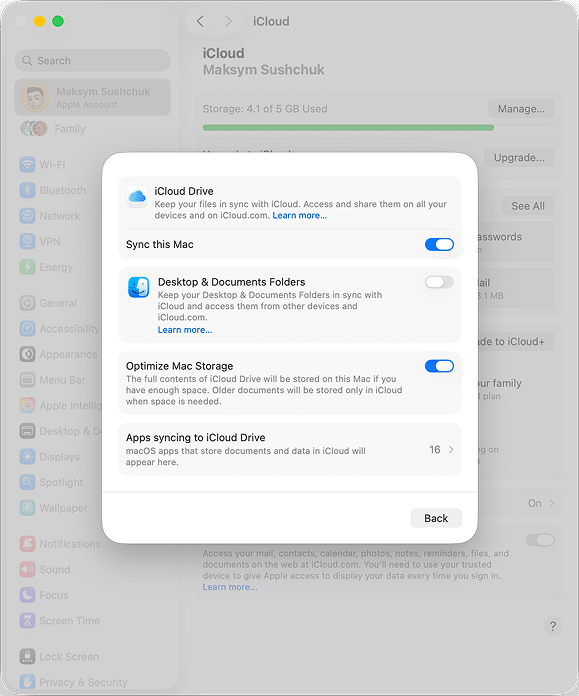
Task: Toggle the iCloud web access switch in background
Action: click(x=540, y=540)
